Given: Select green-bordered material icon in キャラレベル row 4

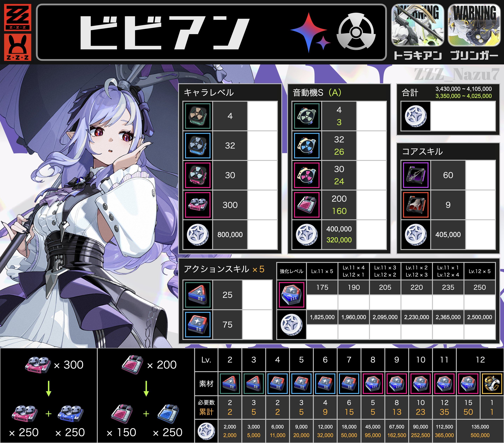Looking at the screenshot, I should coord(198,116).
